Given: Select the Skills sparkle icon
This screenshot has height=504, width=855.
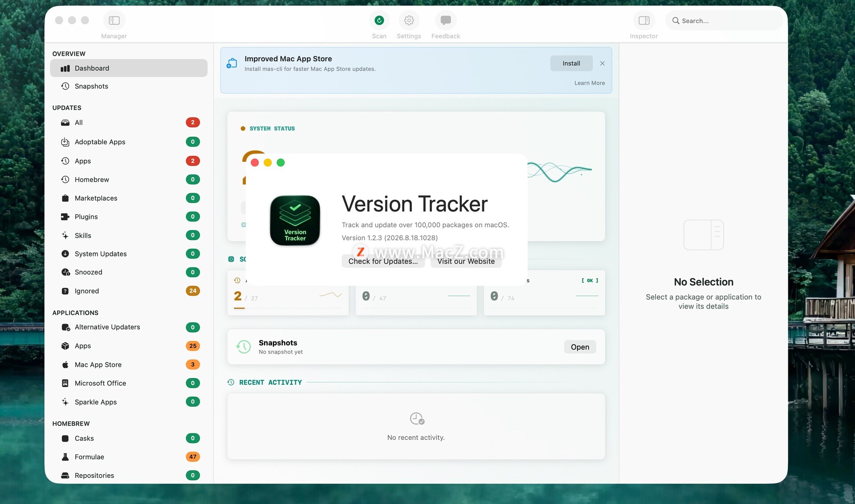Looking at the screenshot, I should (65, 236).
